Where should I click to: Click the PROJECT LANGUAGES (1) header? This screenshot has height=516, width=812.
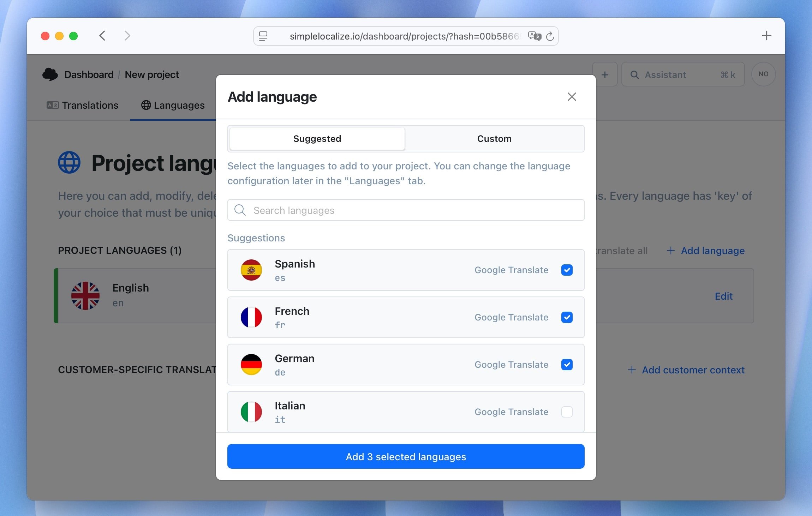pos(120,250)
